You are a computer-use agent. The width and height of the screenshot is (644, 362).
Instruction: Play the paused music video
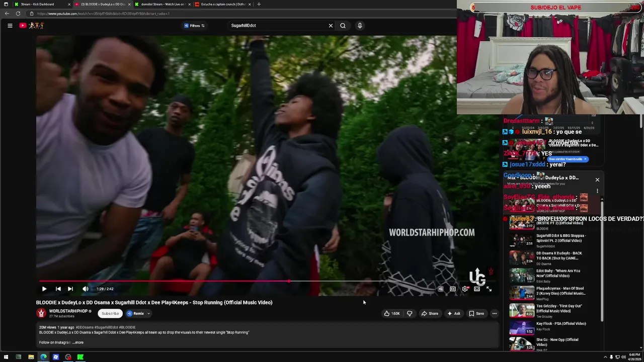44,289
